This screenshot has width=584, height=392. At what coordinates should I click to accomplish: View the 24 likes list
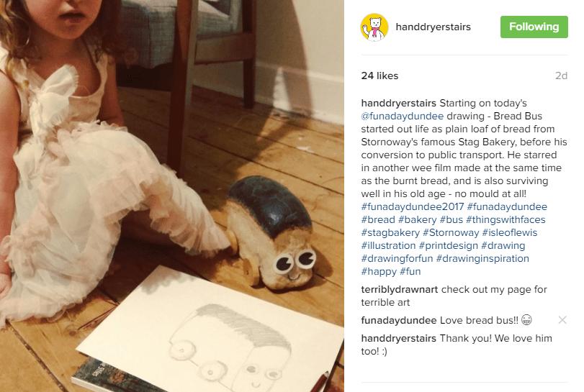point(379,76)
